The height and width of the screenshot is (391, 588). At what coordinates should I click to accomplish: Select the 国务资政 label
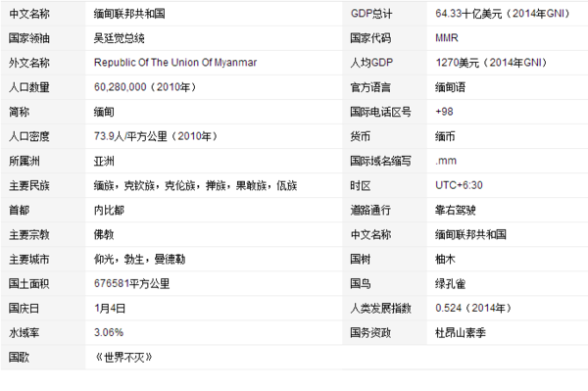point(370,332)
